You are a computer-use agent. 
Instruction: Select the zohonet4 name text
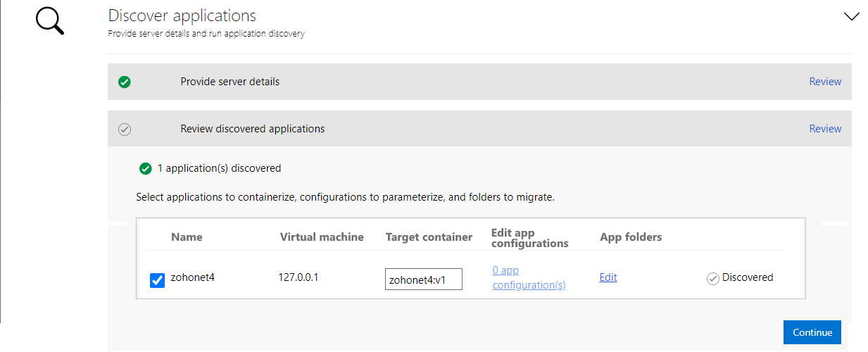[x=193, y=277]
